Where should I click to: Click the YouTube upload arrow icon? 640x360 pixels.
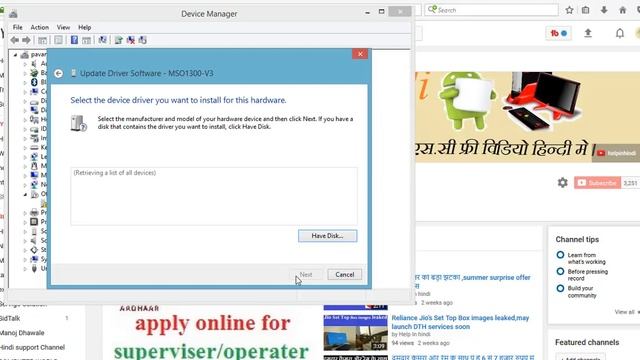588,33
